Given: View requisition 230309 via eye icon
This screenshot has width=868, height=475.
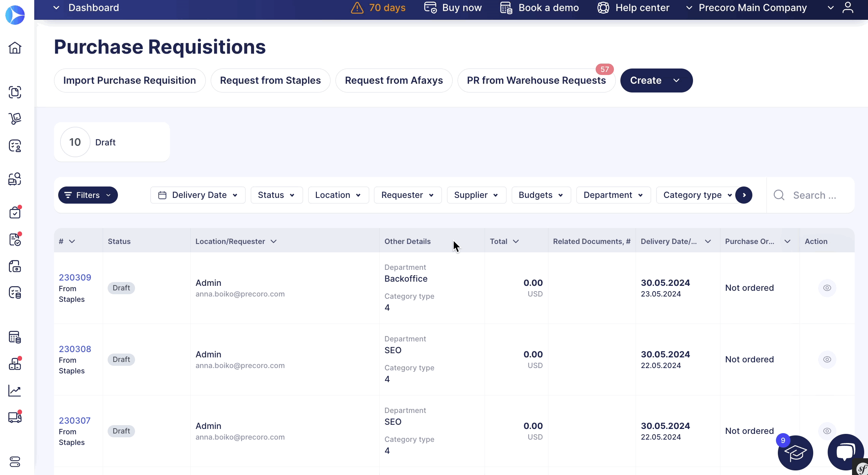Looking at the screenshot, I should tap(827, 288).
